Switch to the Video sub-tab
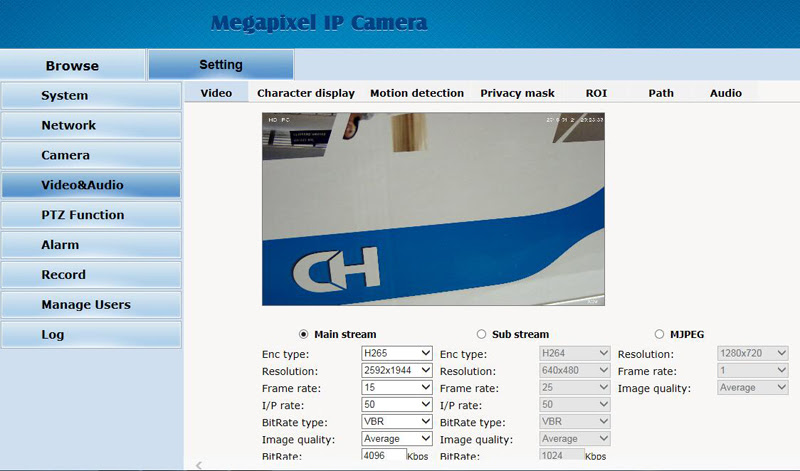Image resolution: width=800 pixels, height=471 pixels. click(x=216, y=93)
